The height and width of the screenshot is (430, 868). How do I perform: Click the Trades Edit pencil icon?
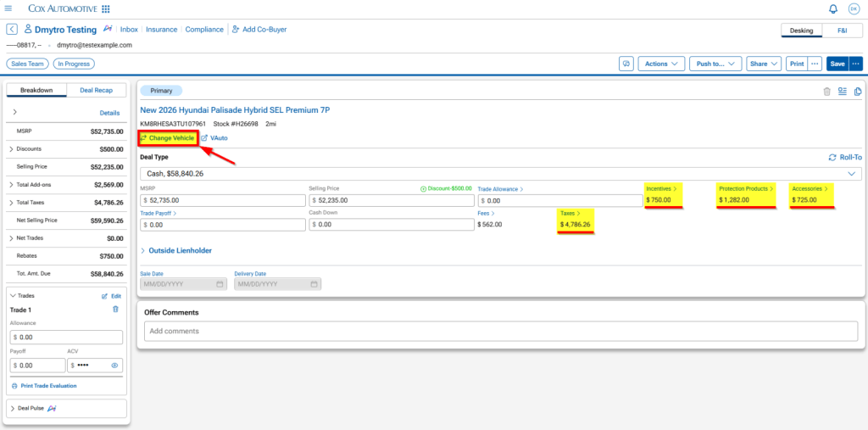(104, 297)
